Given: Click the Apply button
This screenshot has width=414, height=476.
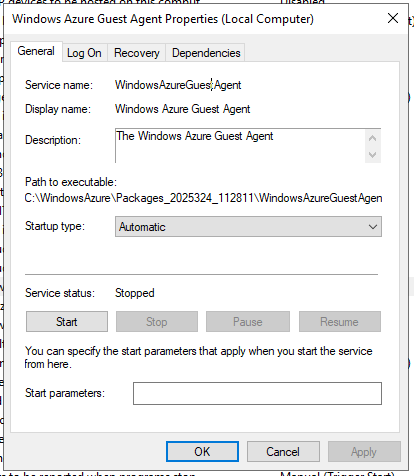Looking at the screenshot, I should click(364, 452).
